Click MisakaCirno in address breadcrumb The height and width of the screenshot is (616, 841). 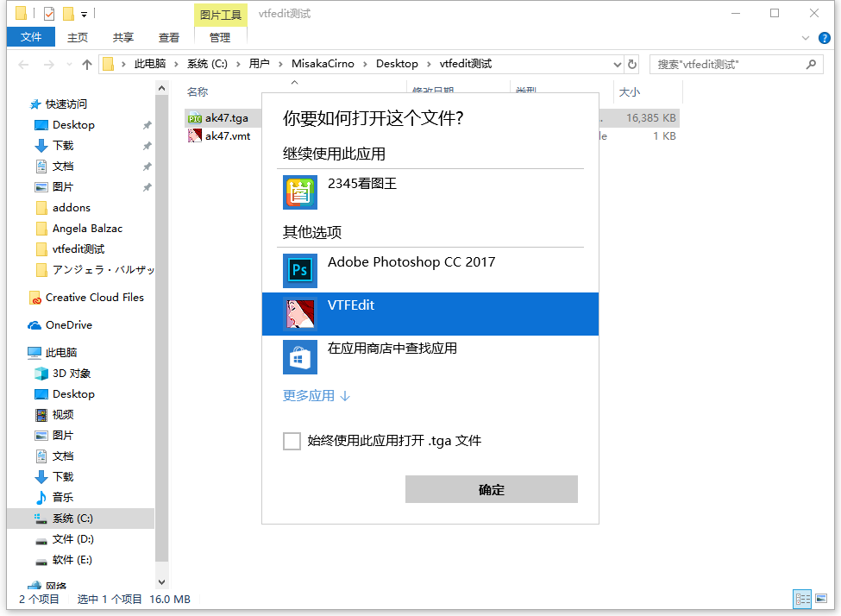tap(323, 64)
